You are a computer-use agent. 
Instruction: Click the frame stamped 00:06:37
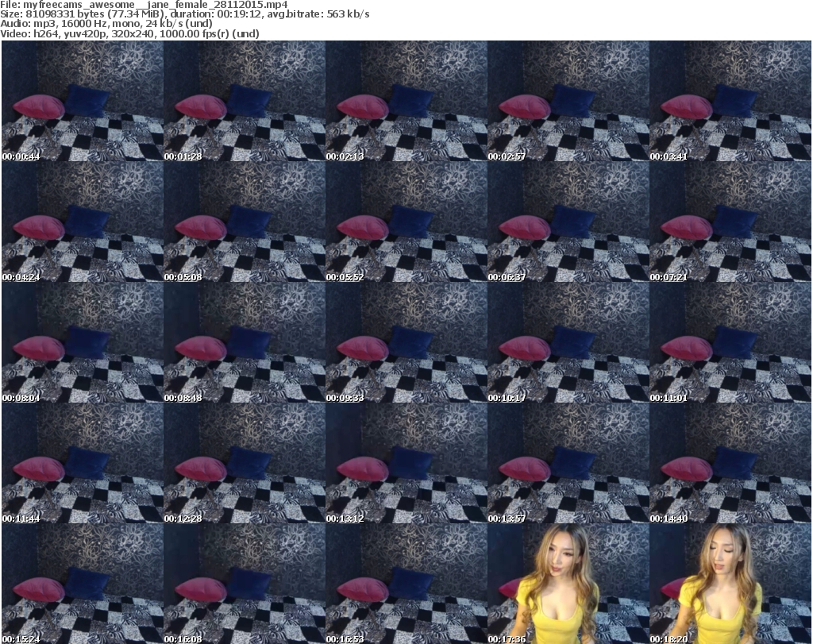pyautogui.click(x=568, y=222)
